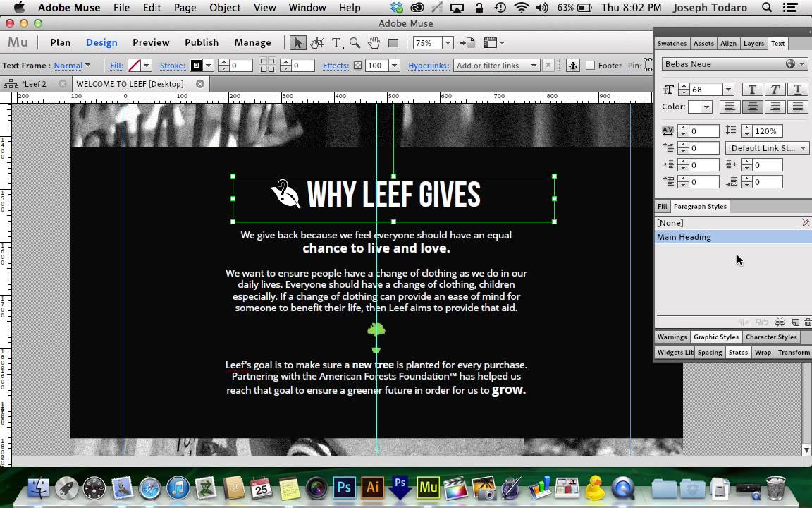Click the Fill none swatch
Image resolution: width=812 pixels, height=508 pixels.
(x=134, y=66)
